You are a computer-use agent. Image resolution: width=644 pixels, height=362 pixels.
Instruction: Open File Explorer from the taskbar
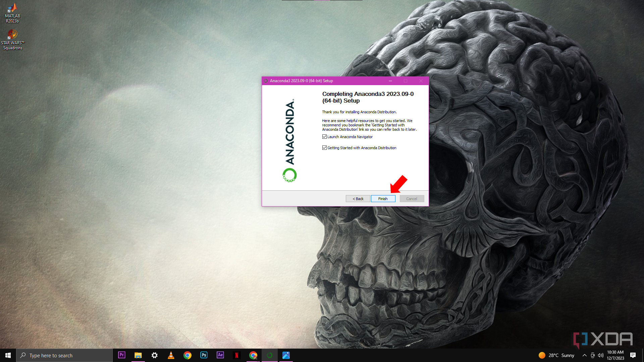coord(138,355)
